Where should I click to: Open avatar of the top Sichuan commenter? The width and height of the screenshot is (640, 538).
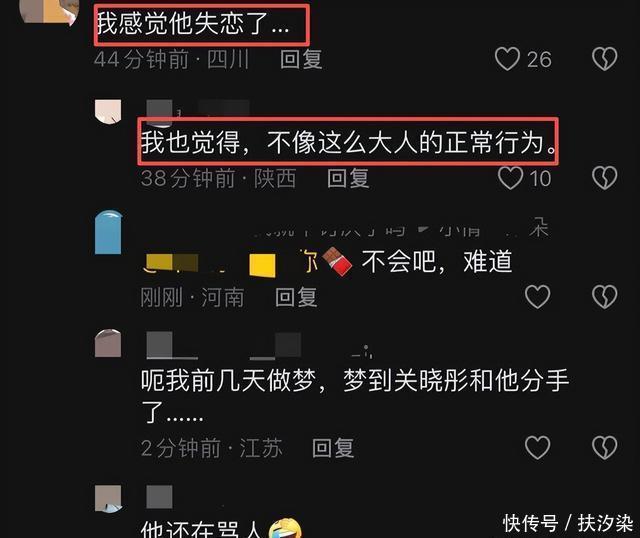coord(49,11)
